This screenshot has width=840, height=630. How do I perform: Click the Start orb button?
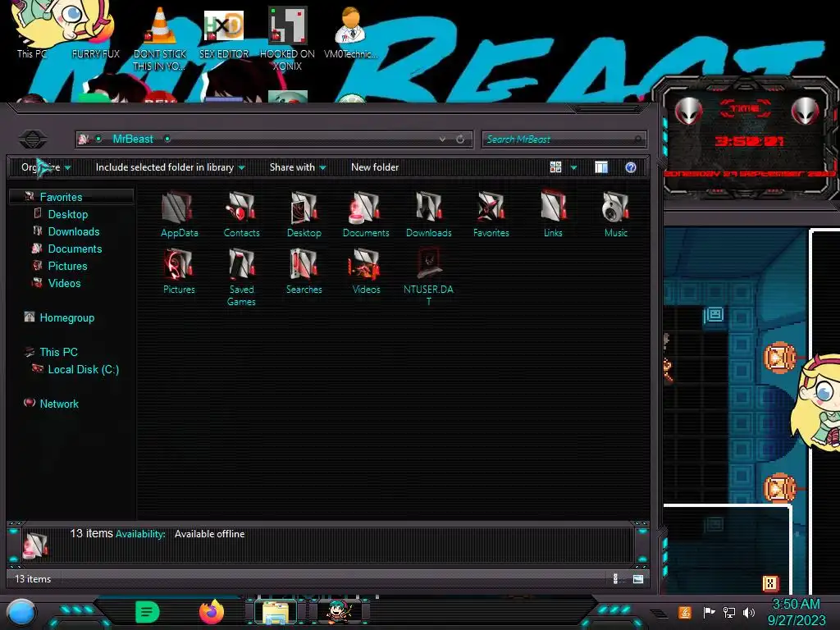point(21,613)
